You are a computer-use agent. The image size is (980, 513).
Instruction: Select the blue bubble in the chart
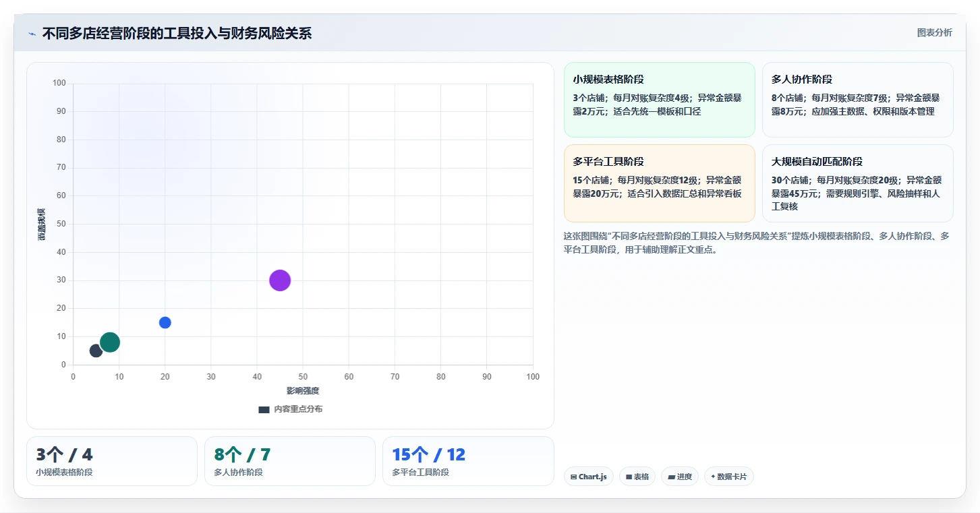click(x=165, y=323)
